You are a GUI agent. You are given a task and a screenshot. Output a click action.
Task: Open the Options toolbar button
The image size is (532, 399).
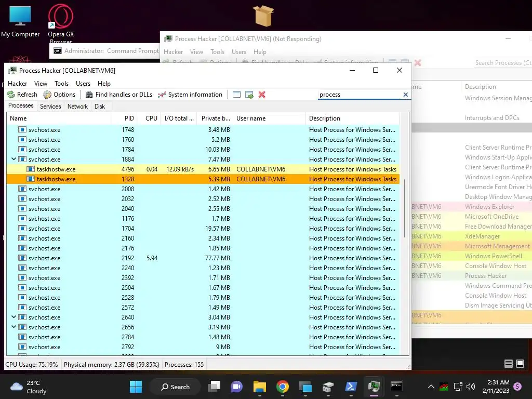(x=59, y=95)
